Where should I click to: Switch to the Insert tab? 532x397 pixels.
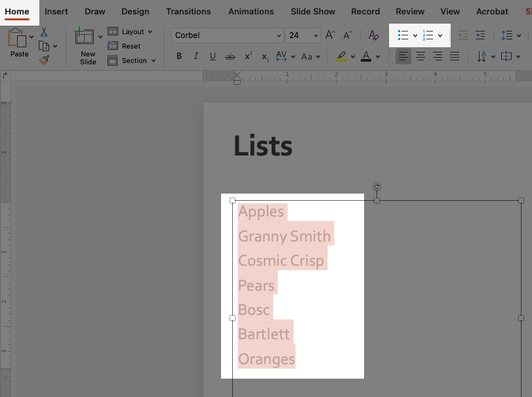[56, 11]
